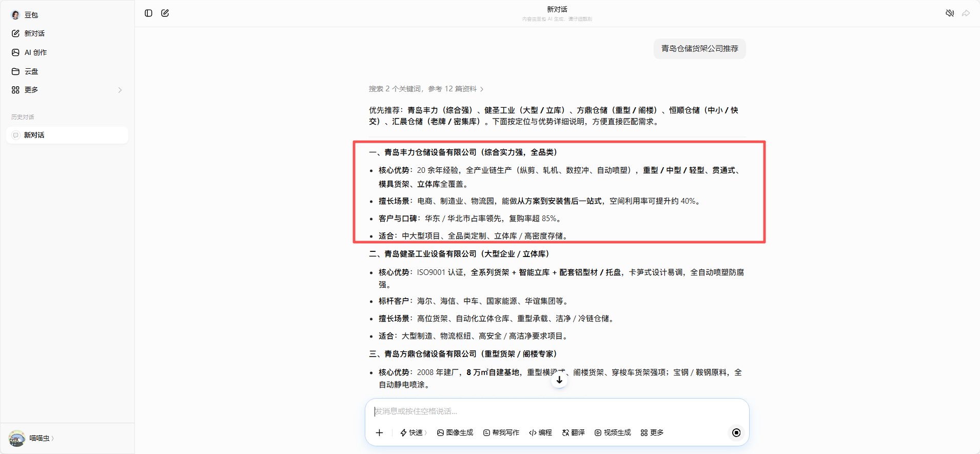Click the AI 创作 sidebar icon

(x=15, y=52)
